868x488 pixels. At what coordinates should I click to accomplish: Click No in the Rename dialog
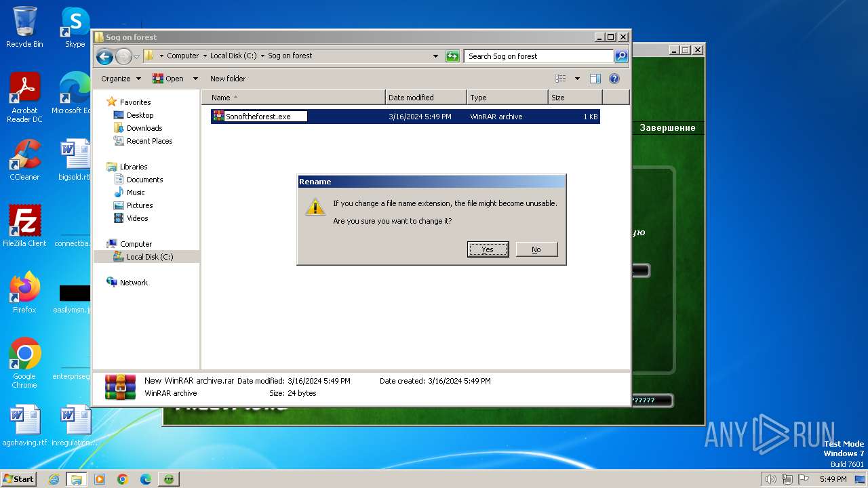click(x=536, y=249)
